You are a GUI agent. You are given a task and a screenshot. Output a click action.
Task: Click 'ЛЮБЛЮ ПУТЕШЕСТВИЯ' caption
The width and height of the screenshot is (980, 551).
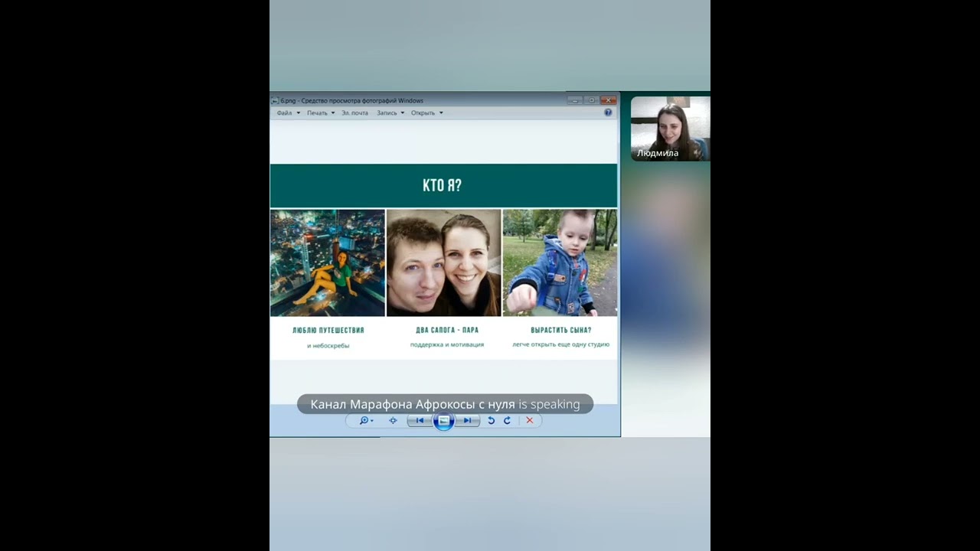pyautogui.click(x=328, y=331)
